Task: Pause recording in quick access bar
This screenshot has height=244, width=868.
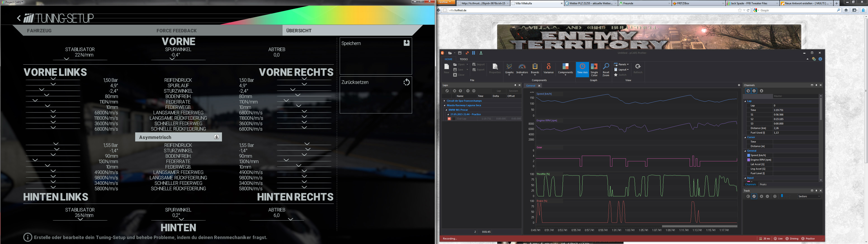Action: pos(473,53)
